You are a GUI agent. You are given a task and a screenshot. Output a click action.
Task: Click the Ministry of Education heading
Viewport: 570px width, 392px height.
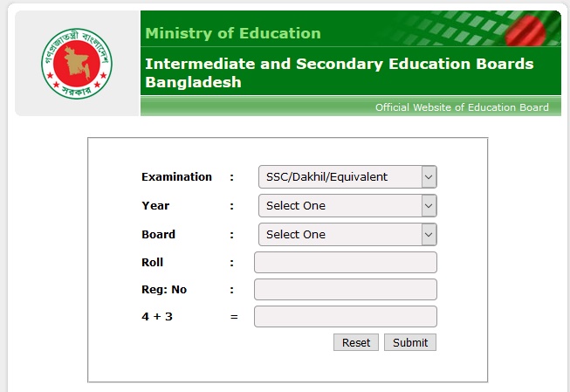(x=233, y=34)
